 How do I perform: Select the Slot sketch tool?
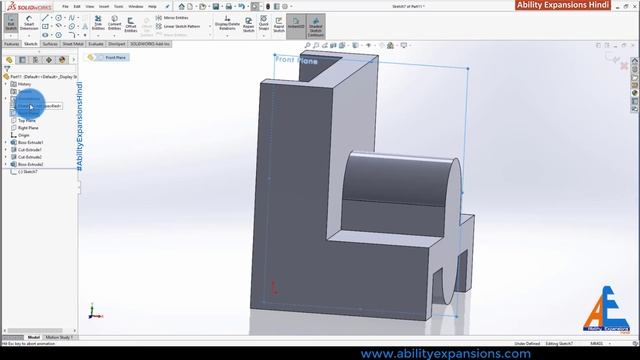coord(45,35)
